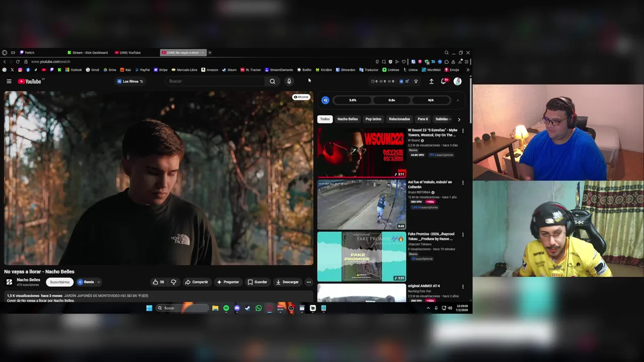Show more bookmarks with overflow chevron
This screenshot has height=362, width=644.
(468, 70)
